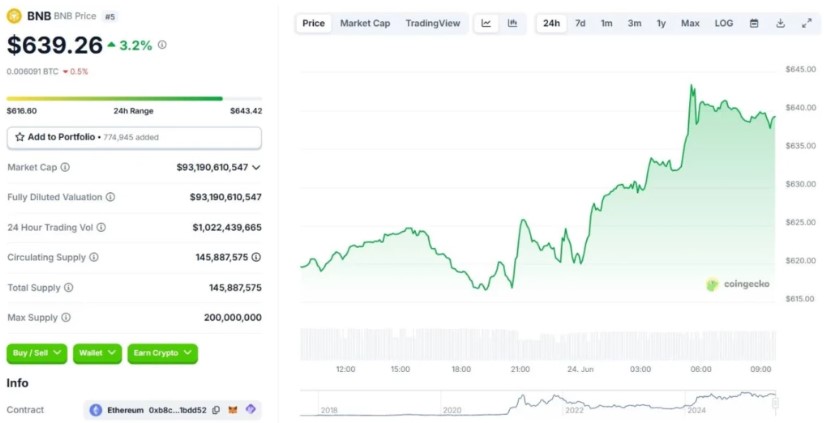Copy the contract address icon
This screenshot has height=423, width=830.
216,410
